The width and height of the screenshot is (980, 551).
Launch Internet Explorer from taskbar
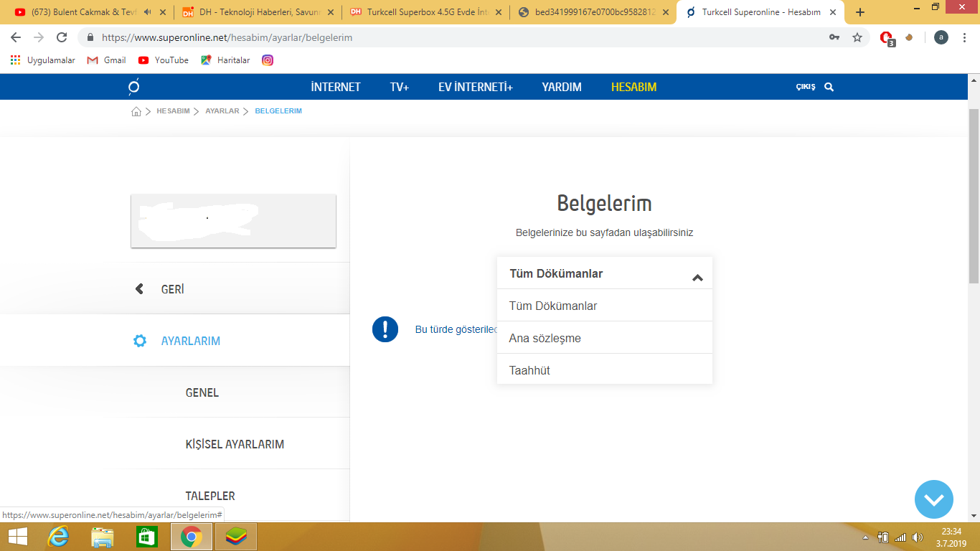[x=58, y=537]
